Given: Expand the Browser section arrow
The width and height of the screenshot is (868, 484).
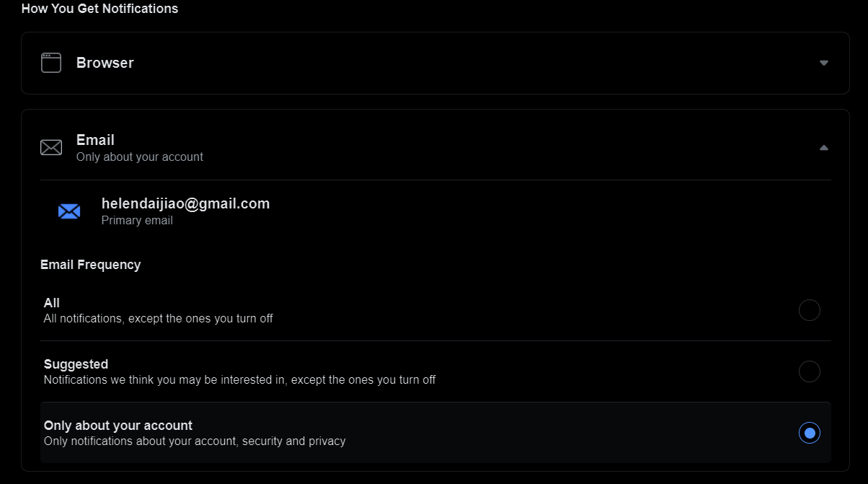Looking at the screenshot, I should (x=824, y=63).
